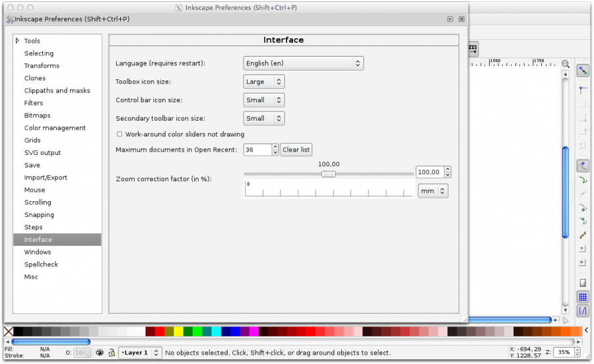
Task: Open the Language dropdown
Action: tap(303, 63)
